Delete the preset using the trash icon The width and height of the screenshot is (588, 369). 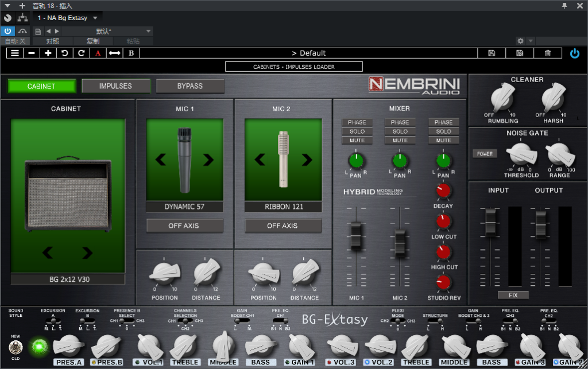548,53
